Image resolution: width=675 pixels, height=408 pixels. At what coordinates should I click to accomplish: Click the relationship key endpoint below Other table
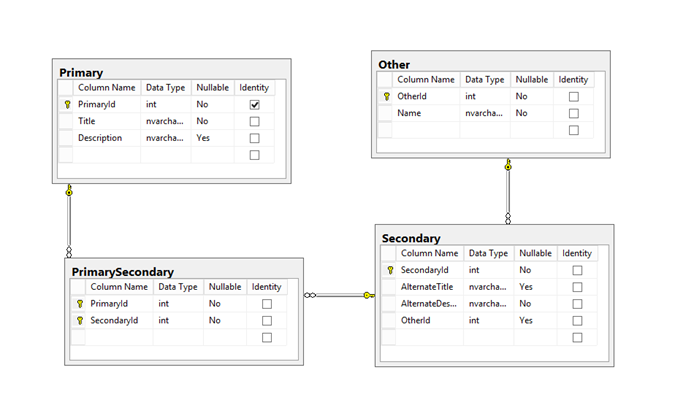(508, 165)
